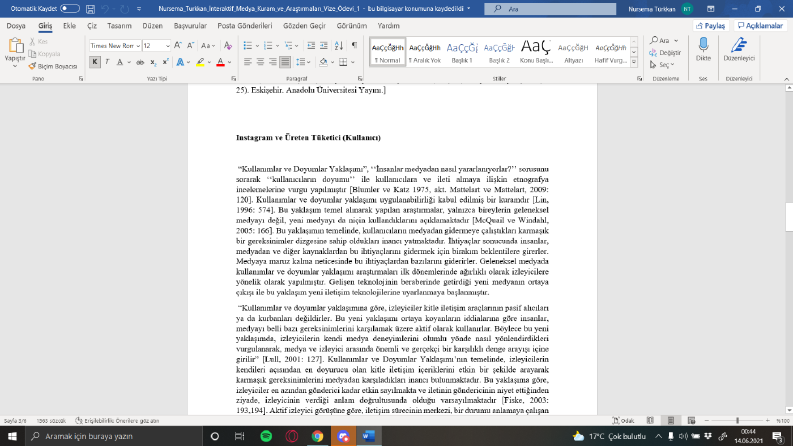Screen dimensions: 793x446
Task: Click the paragraph shading icon
Action: [324, 62]
